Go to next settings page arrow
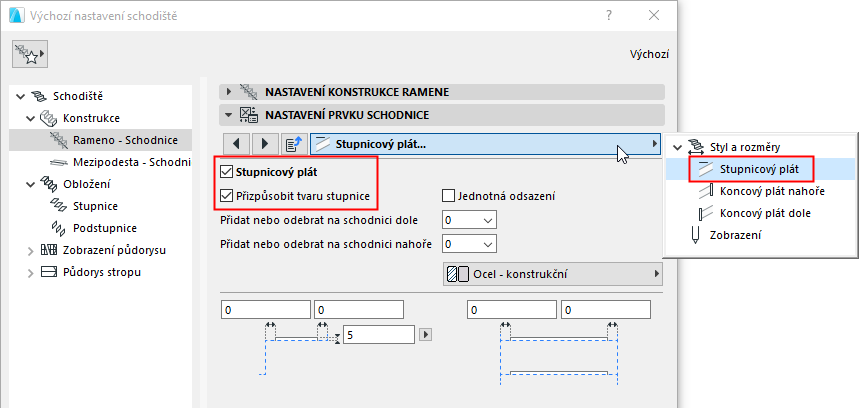Viewport: 860px width, 408px height. 265,144
